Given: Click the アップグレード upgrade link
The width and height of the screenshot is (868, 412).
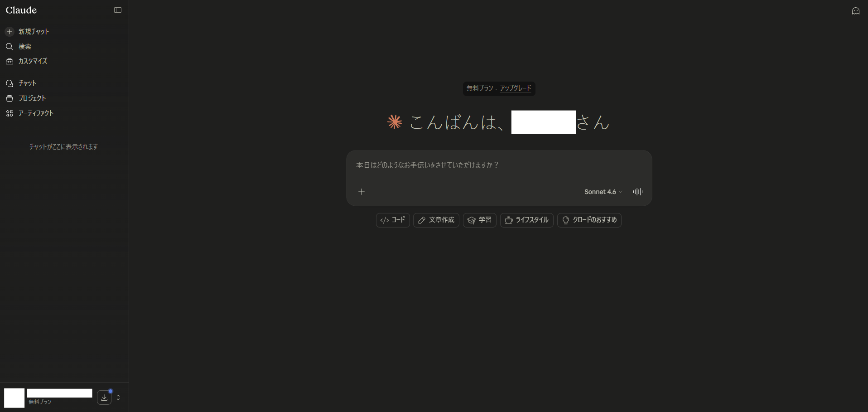Looking at the screenshot, I should 515,88.
